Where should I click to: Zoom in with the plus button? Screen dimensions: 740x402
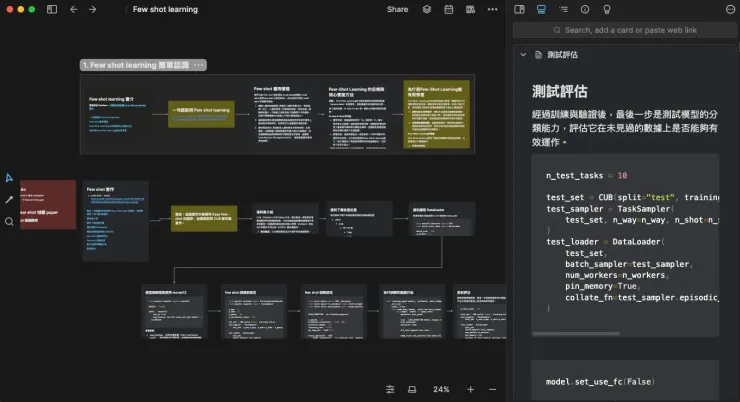point(471,389)
